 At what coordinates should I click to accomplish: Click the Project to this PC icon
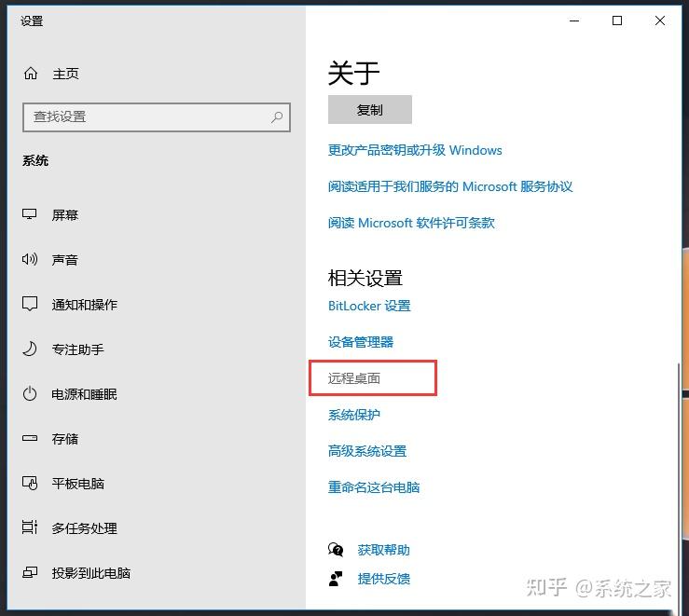tap(30, 572)
